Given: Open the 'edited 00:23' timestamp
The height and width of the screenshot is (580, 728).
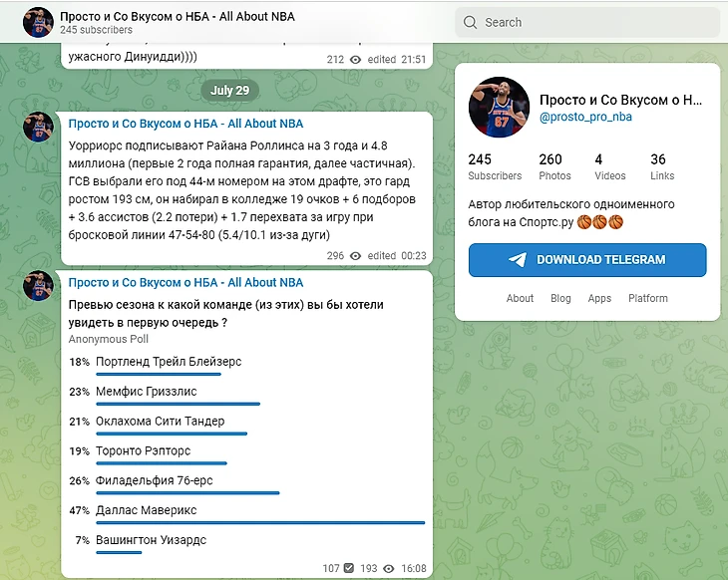Looking at the screenshot, I should [x=397, y=256].
